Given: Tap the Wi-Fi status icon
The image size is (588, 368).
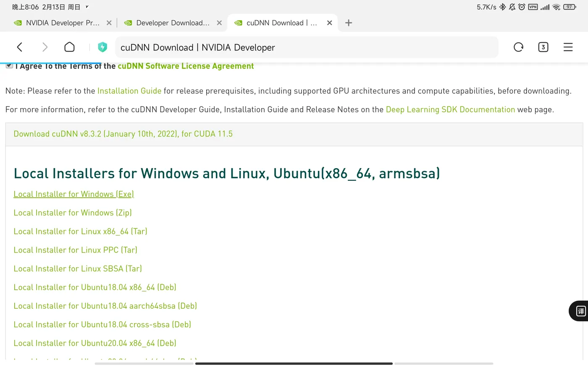Looking at the screenshot, I should click(x=556, y=7).
